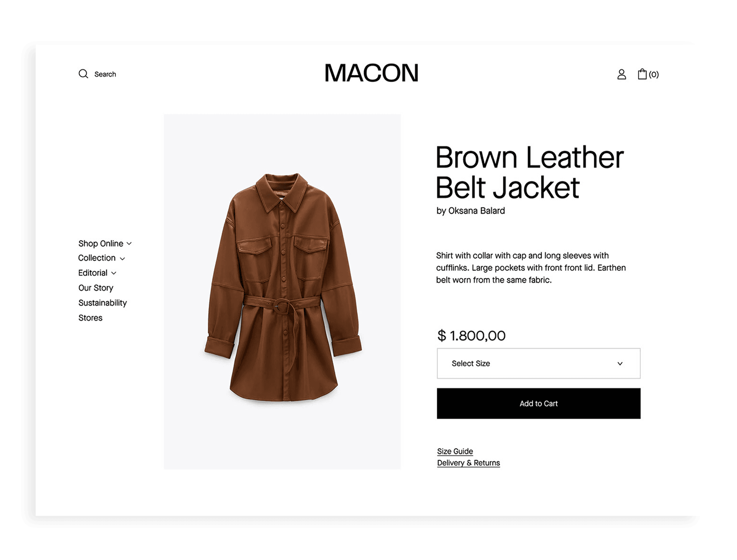View Delivery & Returns link
The width and height of the screenshot is (737, 560).
pyautogui.click(x=468, y=463)
